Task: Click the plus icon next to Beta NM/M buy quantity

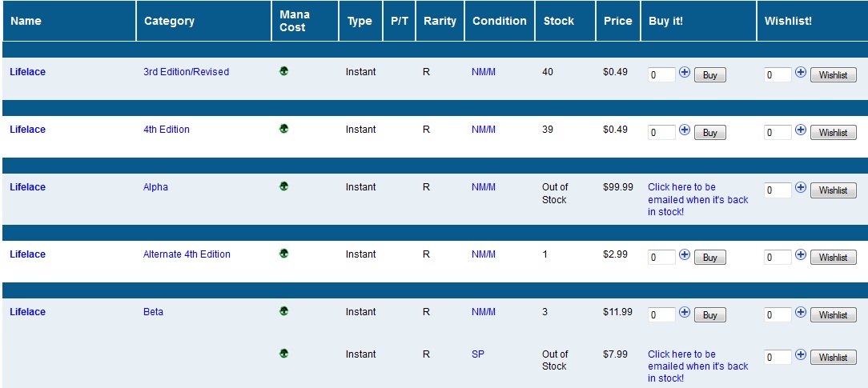Action: coord(685,312)
